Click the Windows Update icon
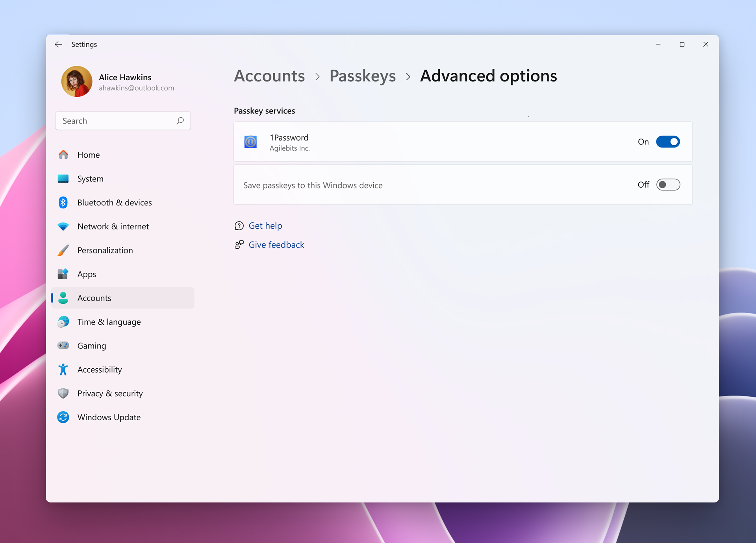Screen dimensions: 756x543 (x=63, y=417)
